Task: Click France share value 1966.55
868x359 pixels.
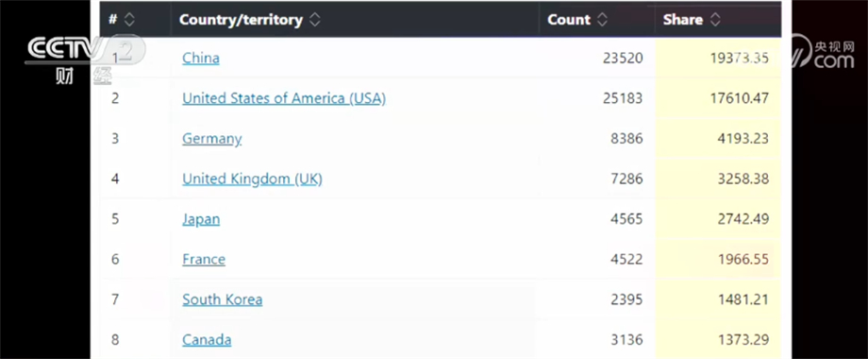Action: click(743, 259)
